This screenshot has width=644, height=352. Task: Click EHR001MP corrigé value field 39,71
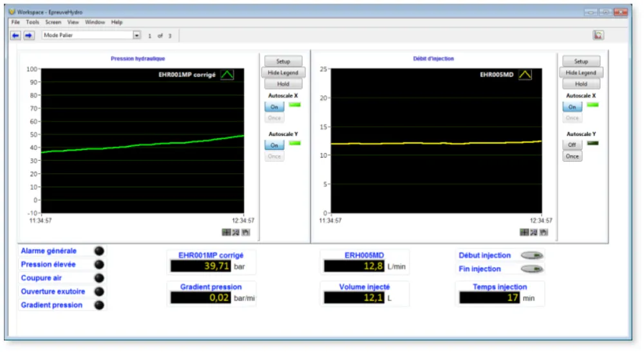click(201, 266)
